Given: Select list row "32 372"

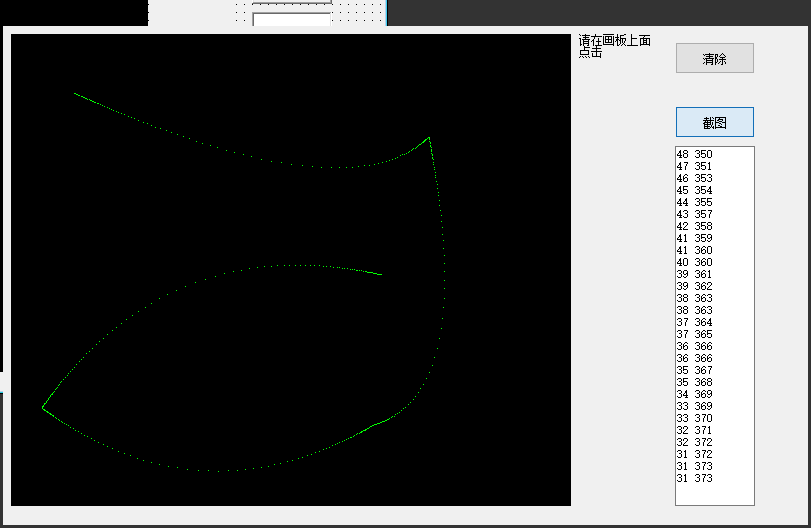Looking at the screenshot, I should [714, 442].
